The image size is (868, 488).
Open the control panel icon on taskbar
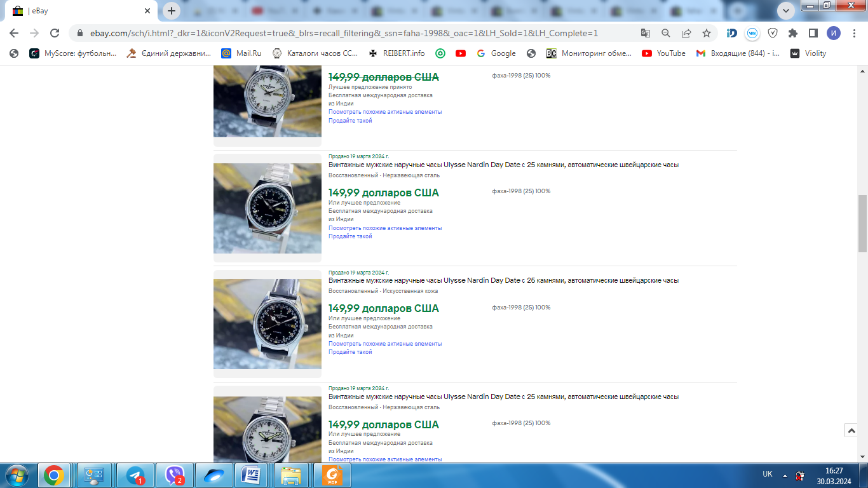pos(95,475)
